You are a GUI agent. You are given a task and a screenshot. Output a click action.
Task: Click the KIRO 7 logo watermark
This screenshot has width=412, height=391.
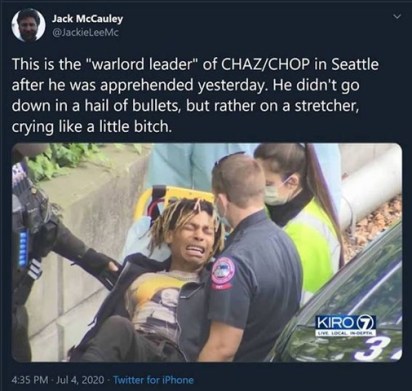tap(346, 325)
